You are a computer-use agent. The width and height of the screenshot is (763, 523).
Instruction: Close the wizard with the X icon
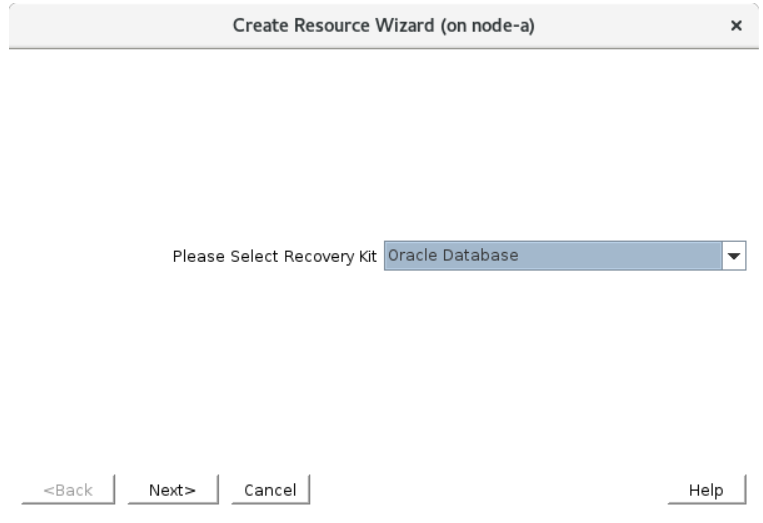[x=737, y=25]
